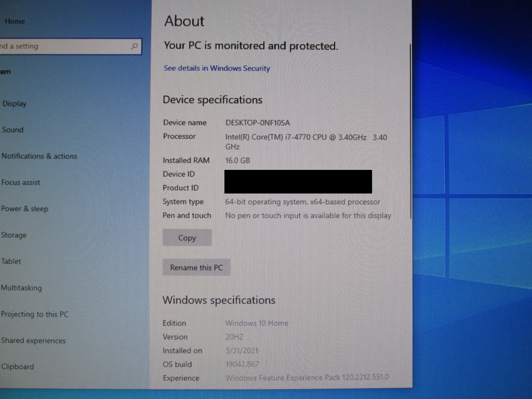Open Focus assist settings
This screenshot has height=399, width=532.
(21, 182)
